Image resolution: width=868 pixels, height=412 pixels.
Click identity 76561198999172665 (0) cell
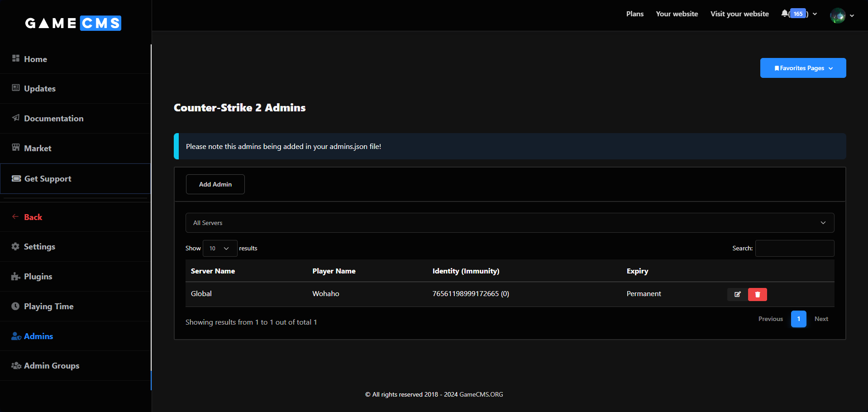tap(471, 294)
